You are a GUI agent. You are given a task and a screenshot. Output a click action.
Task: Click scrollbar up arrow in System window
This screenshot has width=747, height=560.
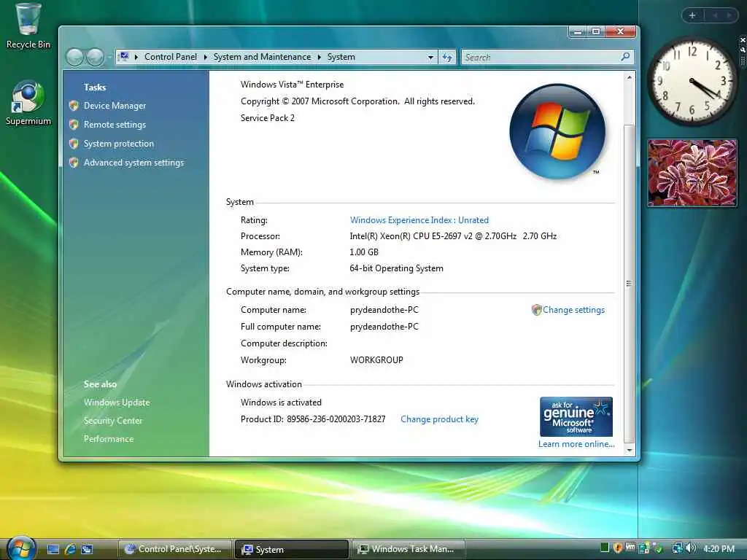(630, 77)
